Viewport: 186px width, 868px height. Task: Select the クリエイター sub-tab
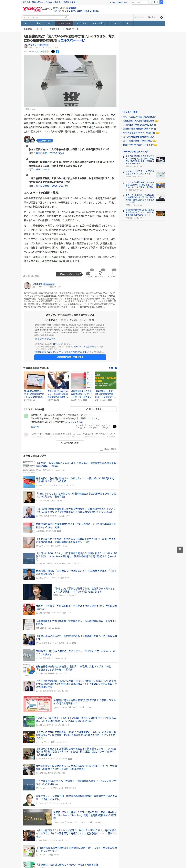[55, 29]
